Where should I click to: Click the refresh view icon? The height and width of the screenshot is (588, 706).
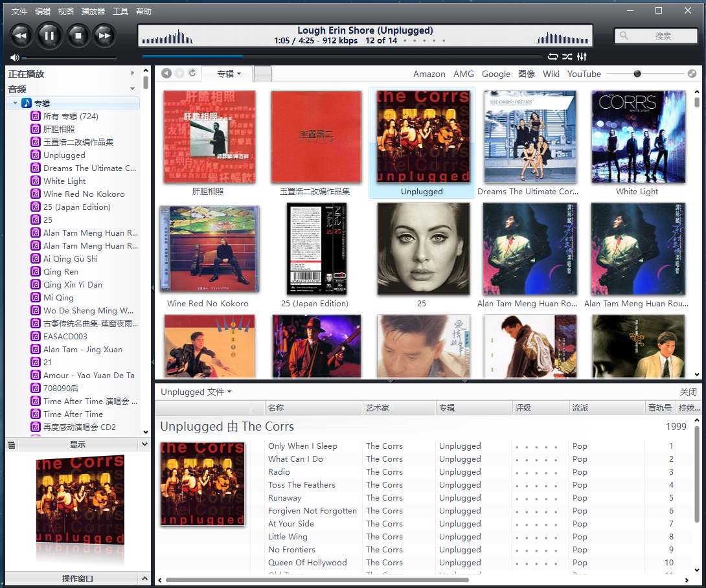pyautogui.click(x=192, y=74)
